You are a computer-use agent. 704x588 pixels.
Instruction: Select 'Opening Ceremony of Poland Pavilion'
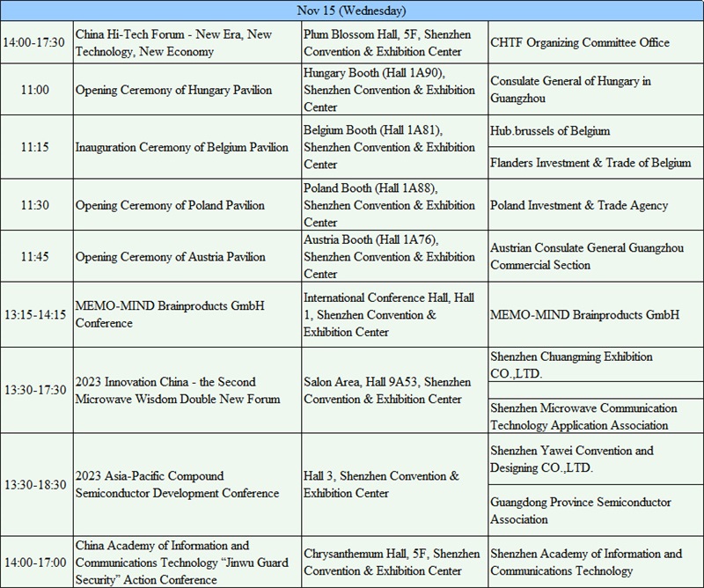pos(187,205)
